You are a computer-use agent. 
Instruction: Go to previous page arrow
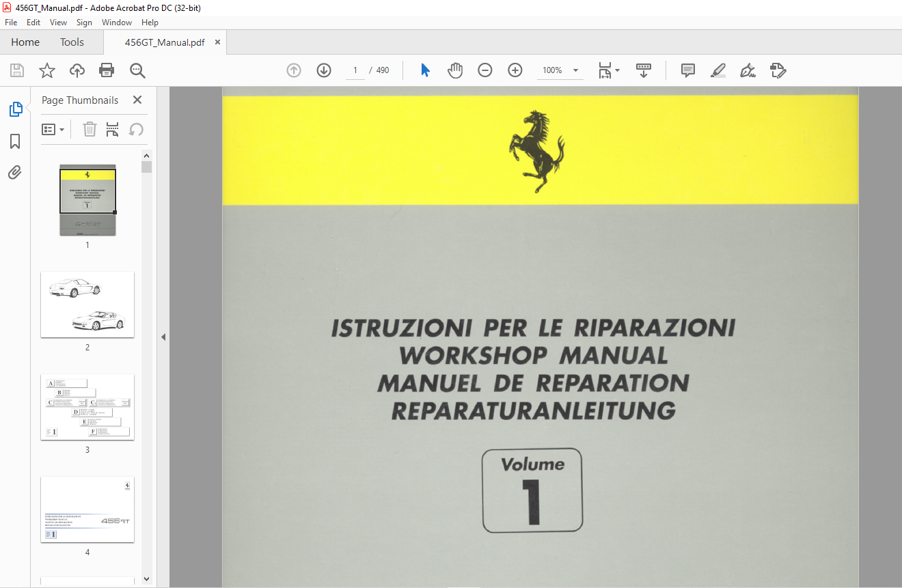[294, 70]
